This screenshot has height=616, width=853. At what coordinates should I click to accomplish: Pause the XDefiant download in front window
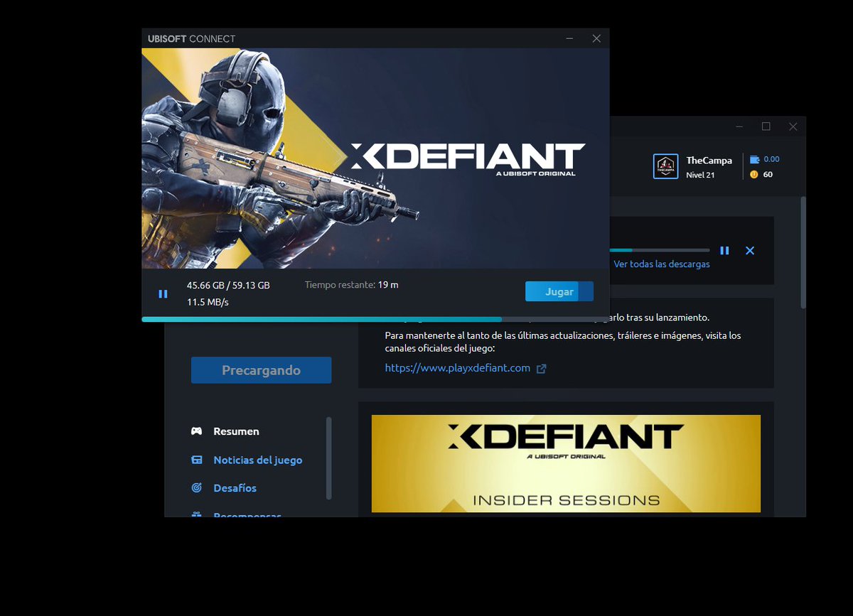click(163, 293)
